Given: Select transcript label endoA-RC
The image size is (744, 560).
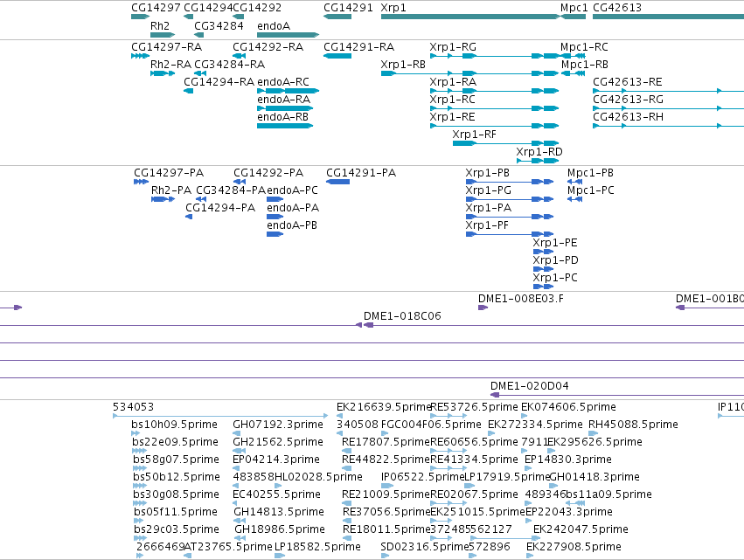Looking at the screenshot, I should pos(282,82).
